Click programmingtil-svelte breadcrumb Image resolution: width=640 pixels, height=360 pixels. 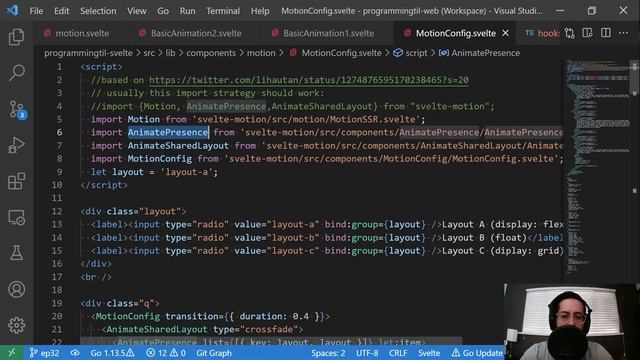[88, 53]
